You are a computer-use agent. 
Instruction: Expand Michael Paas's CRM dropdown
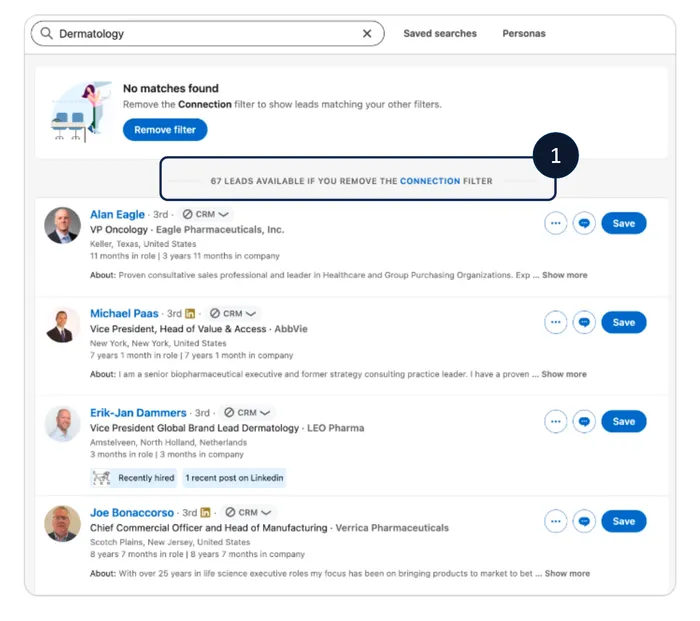point(233,313)
